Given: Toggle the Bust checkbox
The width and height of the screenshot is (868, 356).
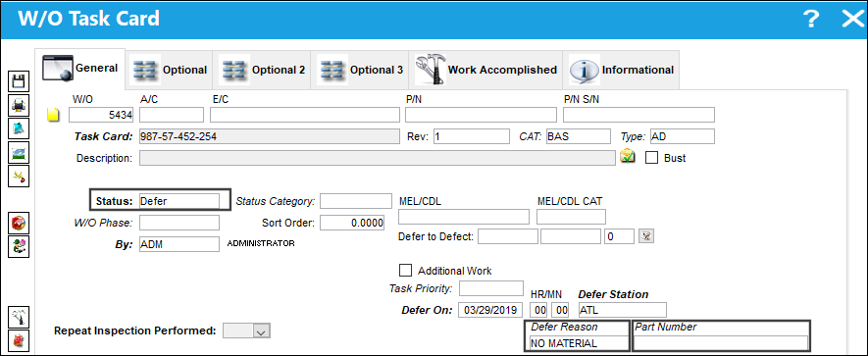Looking at the screenshot, I should (x=652, y=158).
